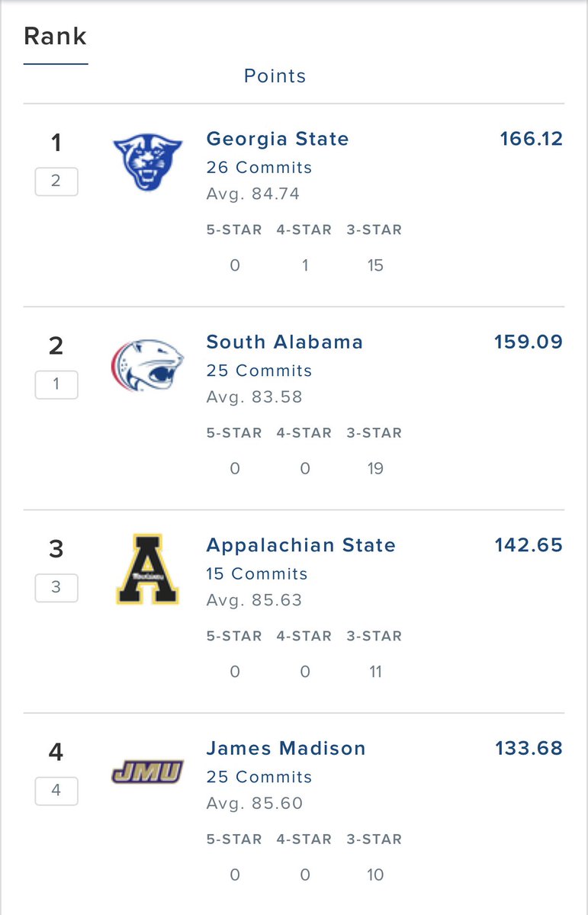The width and height of the screenshot is (588, 915).
Task: View South Alabama's 25 Commits
Action: coord(259,371)
